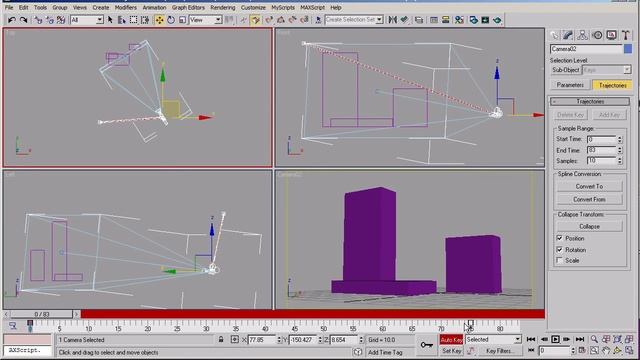Toggle the Position checkbox

click(x=560, y=238)
